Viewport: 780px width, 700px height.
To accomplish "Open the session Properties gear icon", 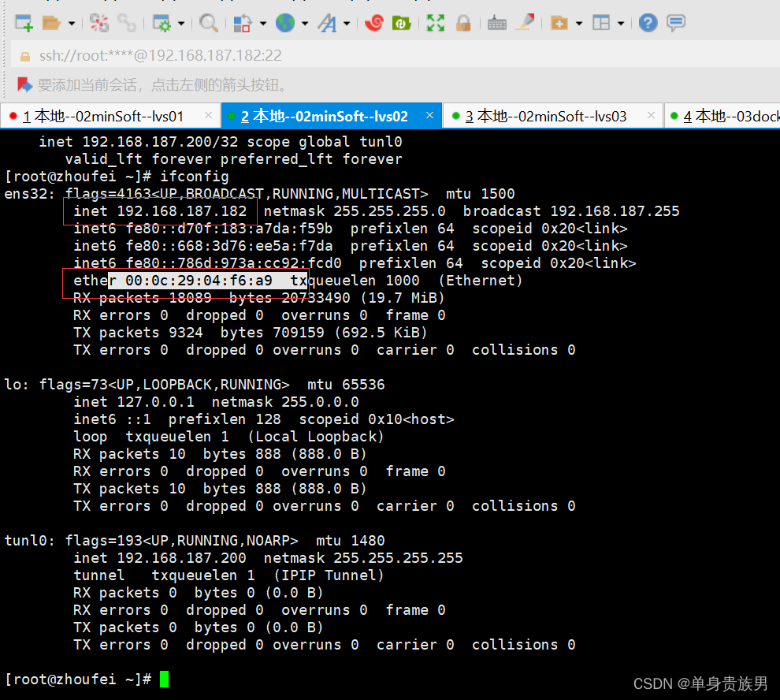I will coord(162,23).
